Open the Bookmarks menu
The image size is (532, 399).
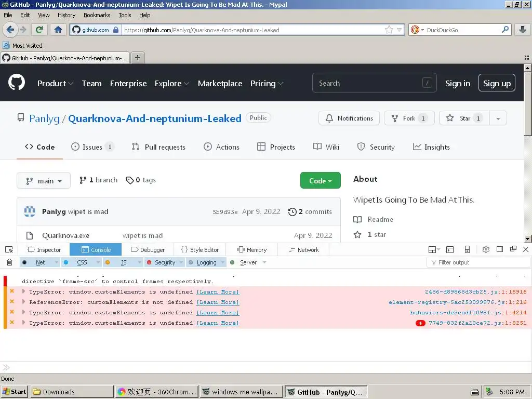97,15
